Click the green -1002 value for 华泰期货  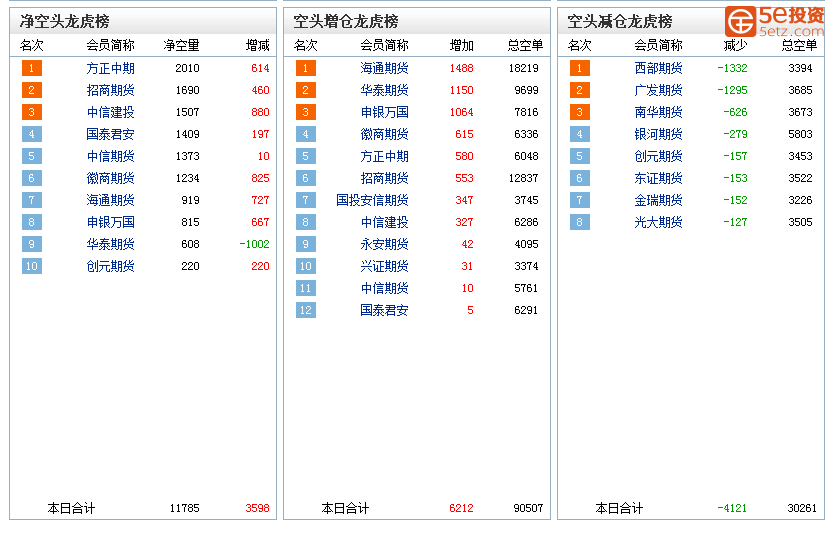coord(255,245)
